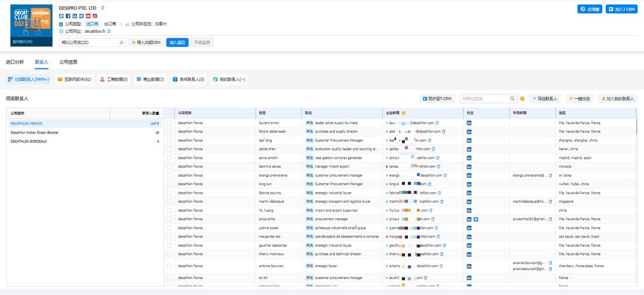Copy fenjiro abderrazak's company email icon

[x=444, y=131]
